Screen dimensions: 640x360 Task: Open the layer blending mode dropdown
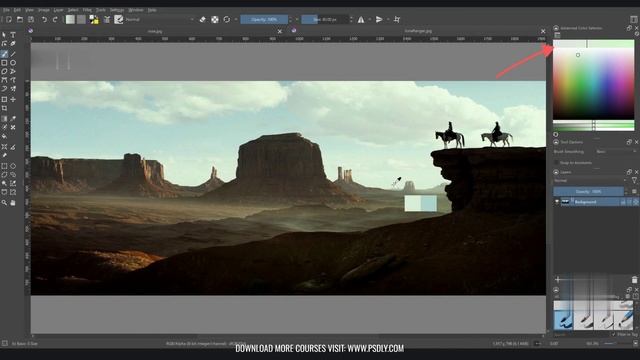(590, 180)
